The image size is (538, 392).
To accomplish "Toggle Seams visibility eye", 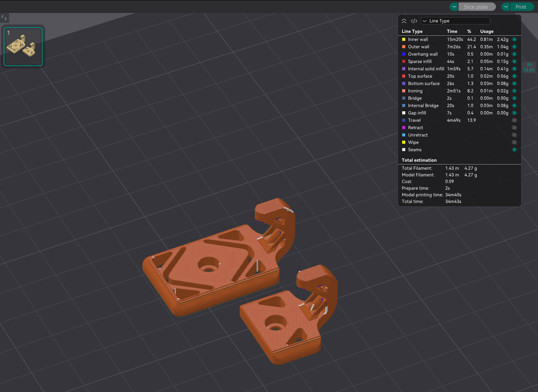I will pyautogui.click(x=515, y=150).
